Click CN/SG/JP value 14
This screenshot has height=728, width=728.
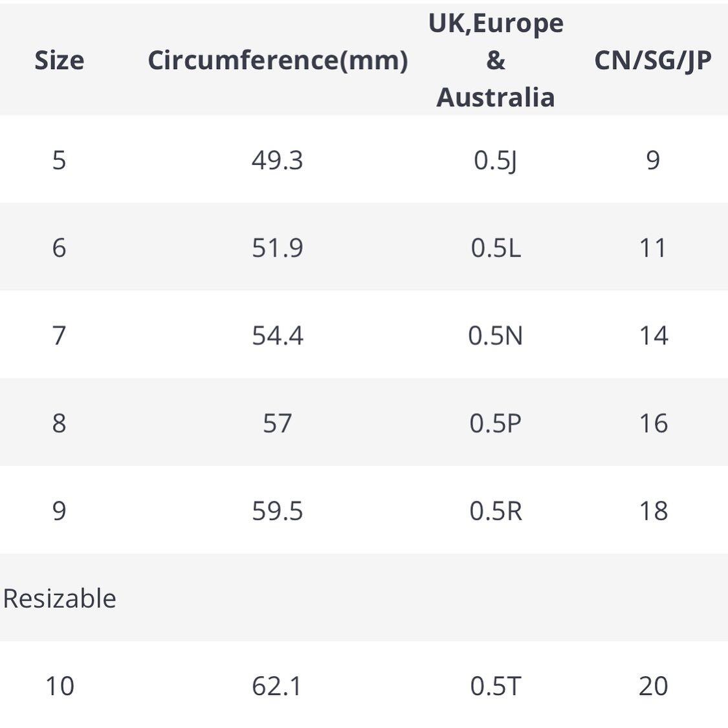click(x=652, y=335)
